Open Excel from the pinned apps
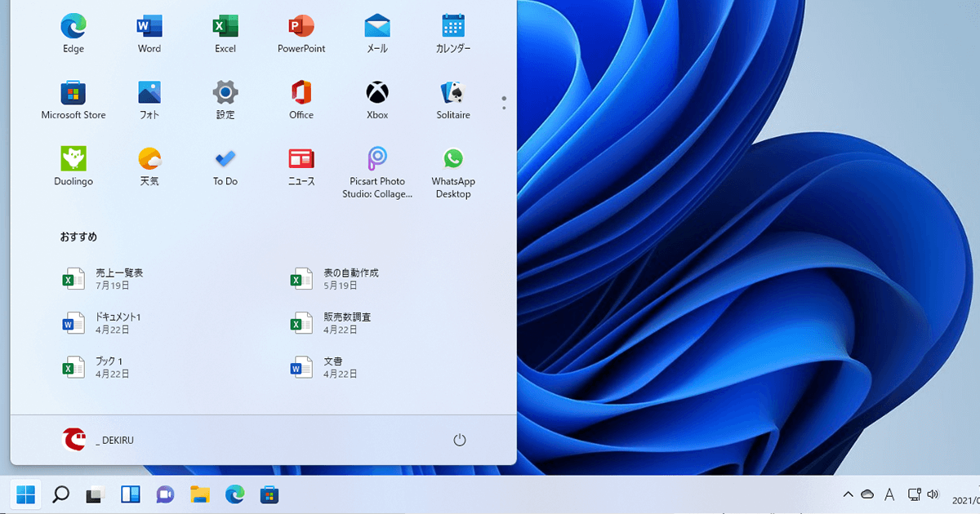The height and width of the screenshot is (514, 980). [x=225, y=33]
